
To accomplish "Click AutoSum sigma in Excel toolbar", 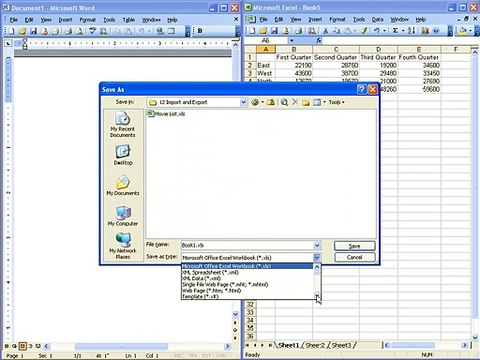I will [x=395, y=31].
